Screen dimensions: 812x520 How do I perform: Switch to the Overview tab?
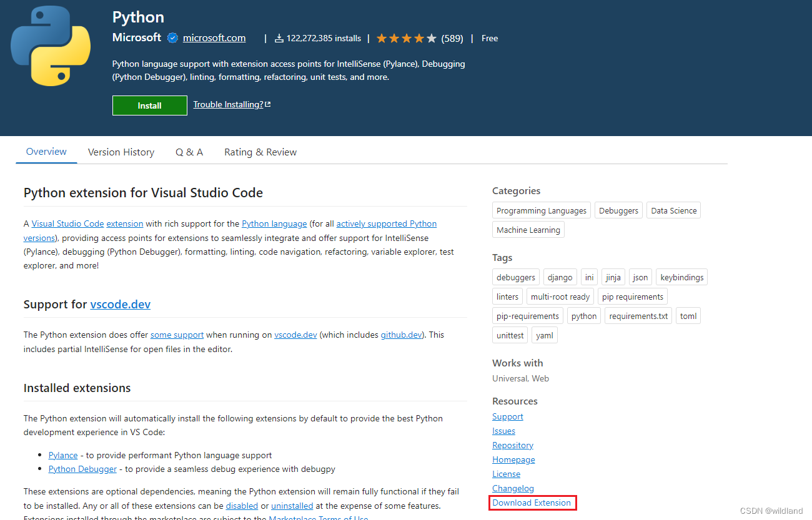click(x=46, y=152)
